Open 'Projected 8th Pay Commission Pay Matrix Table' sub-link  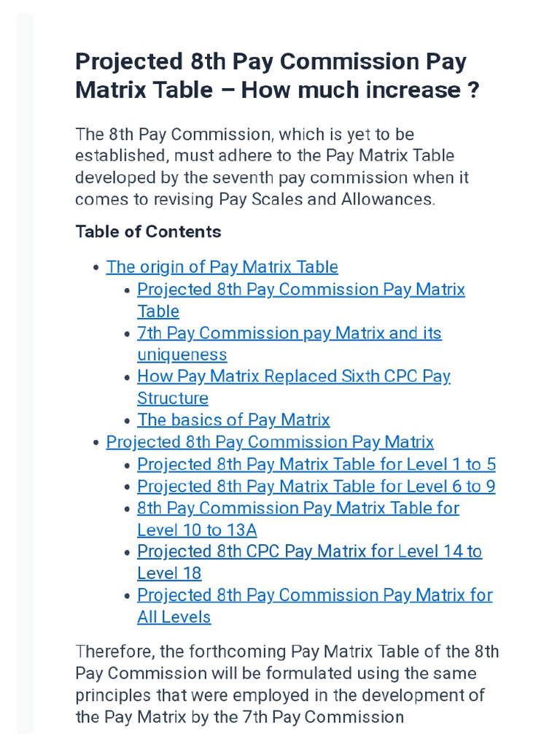pyautogui.click(x=300, y=290)
